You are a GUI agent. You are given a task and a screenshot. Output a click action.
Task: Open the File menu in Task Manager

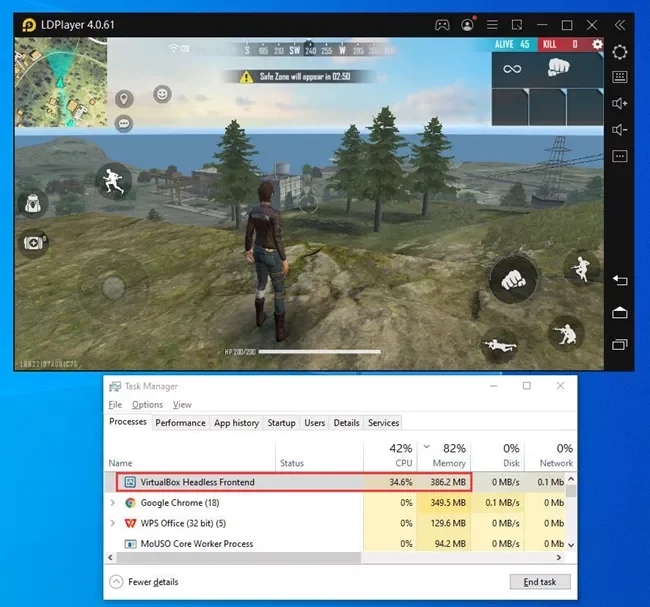tap(115, 405)
